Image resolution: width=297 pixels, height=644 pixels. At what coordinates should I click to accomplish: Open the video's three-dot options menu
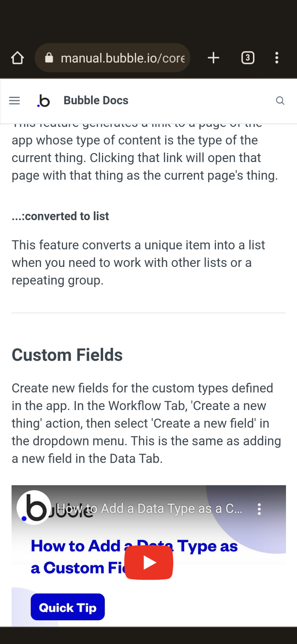259,509
